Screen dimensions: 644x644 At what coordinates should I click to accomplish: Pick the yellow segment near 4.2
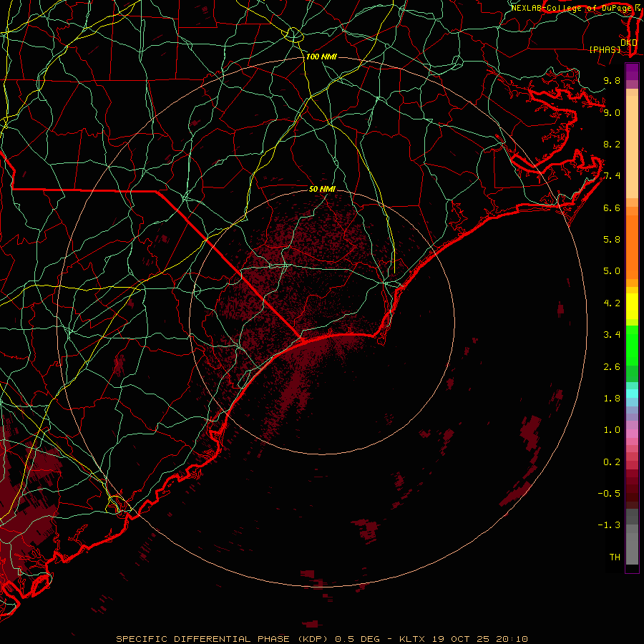[632, 306]
